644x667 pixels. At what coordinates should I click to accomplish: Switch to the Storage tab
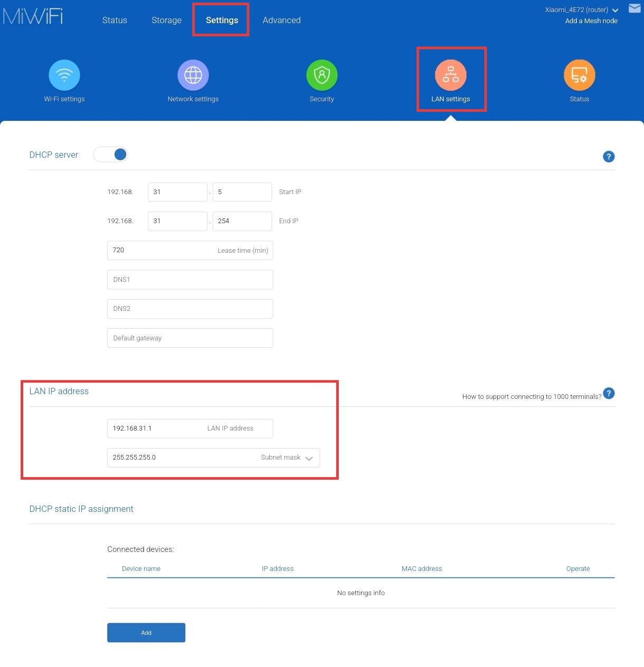(166, 21)
